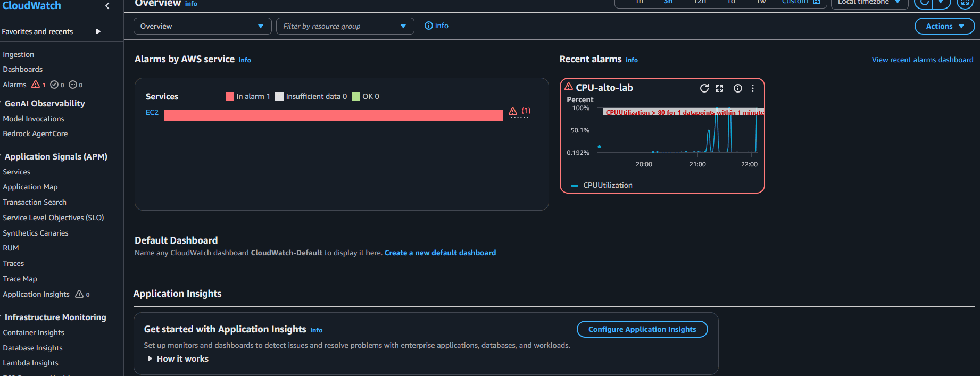
Task: Click info link next to Overview title
Action: tap(191, 4)
